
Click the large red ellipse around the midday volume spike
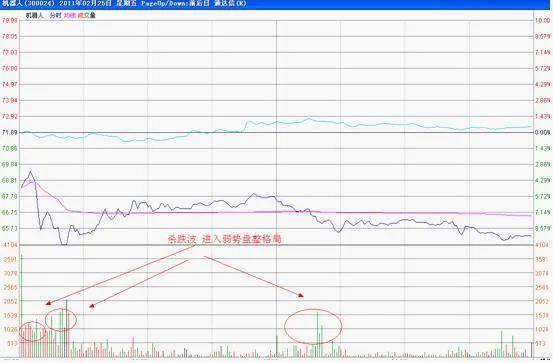(x=313, y=326)
